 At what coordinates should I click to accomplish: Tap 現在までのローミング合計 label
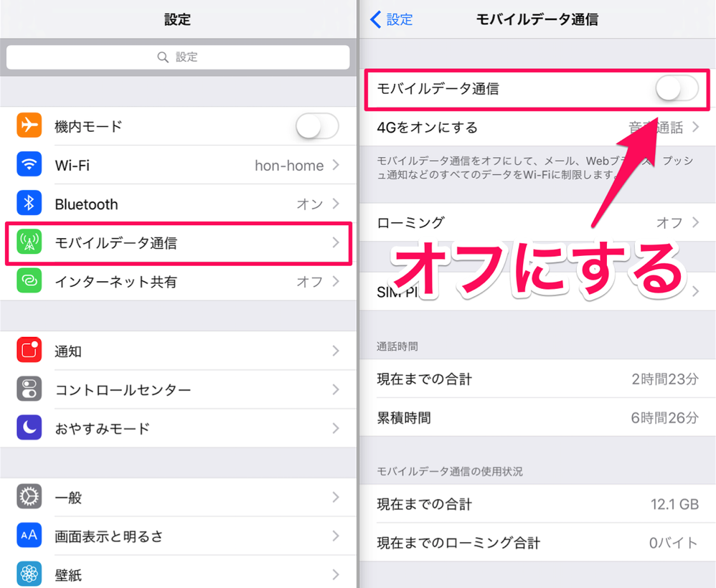(x=458, y=544)
